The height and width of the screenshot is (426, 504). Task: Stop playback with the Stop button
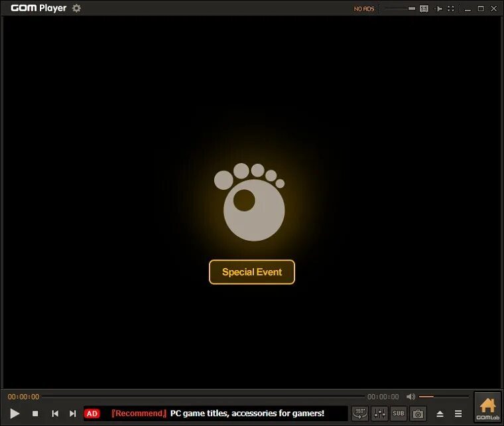(35, 413)
